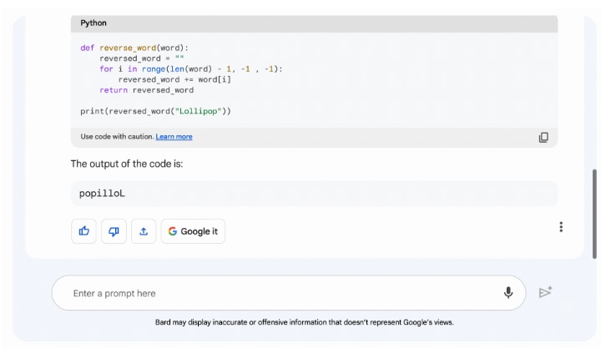Click the Bard disclaimer text at the bottom
This screenshot has height=364, width=601.
[304, 322]
